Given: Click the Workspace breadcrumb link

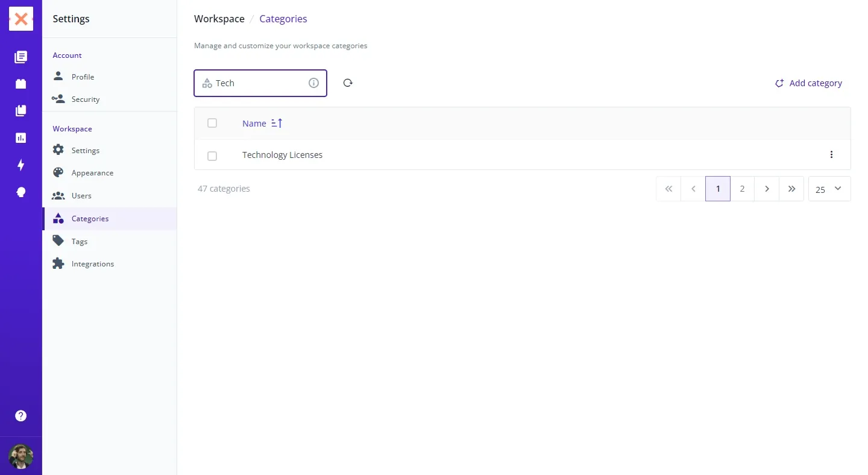Looking at the screenshot, I should pyautogui.click(x=219, y=19).
